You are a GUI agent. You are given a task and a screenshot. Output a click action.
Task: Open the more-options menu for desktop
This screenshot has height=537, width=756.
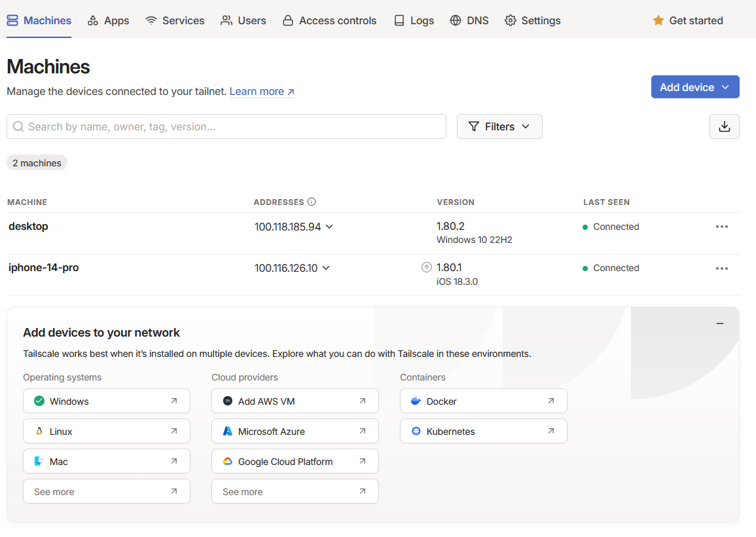point(722,227)
